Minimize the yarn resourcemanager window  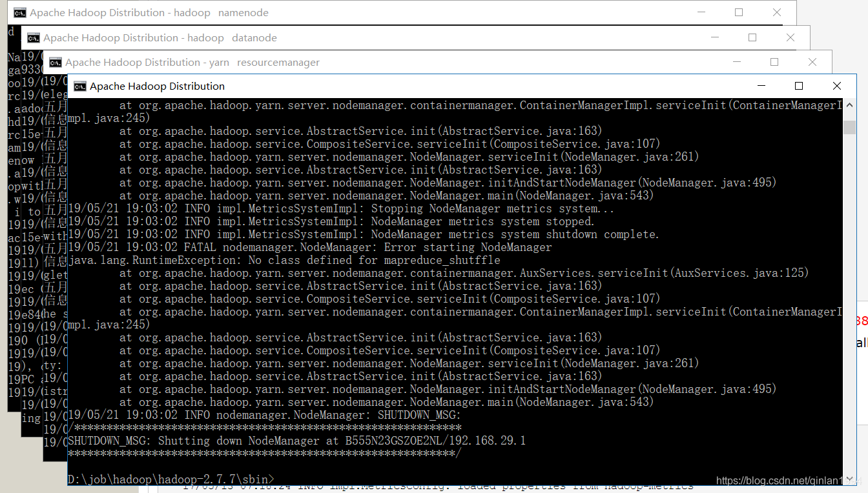click(x=736, y=63)
